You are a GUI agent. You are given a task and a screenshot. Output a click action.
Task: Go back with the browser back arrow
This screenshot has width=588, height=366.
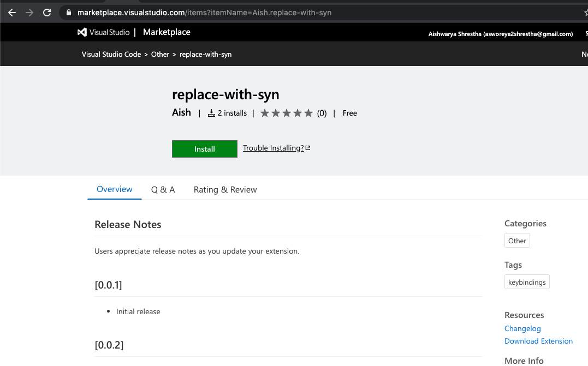tap(12, 13)
